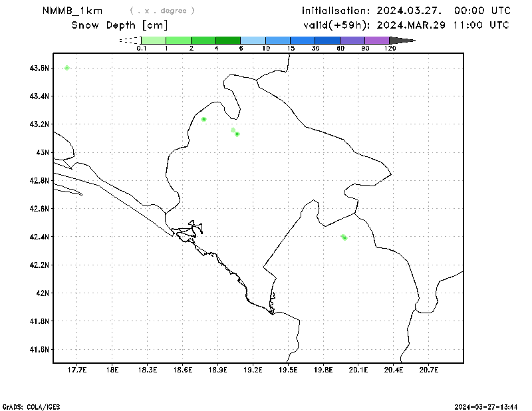The width and height of the screenshot is (532, 411).
Task: Click the GrADS: COLA/IGES credit text
Action: tap(31, 406)
